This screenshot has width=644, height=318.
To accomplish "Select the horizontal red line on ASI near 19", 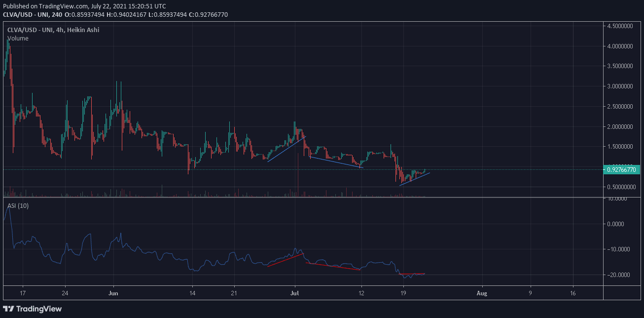I will point(412,274).
